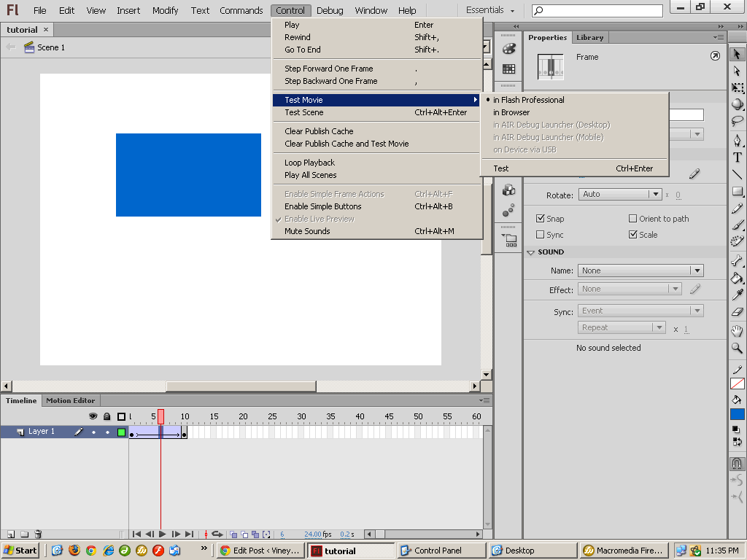The height and width of the screenshot is (560, 747).
Task: Click Clear Publish Cache entry
Action: pyautogui.click(x=376, y=131)
